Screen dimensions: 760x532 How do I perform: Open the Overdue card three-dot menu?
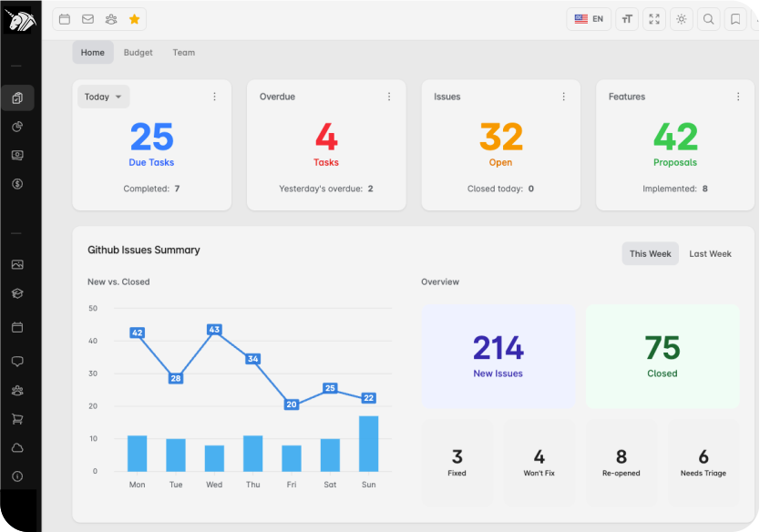point(389,97)
